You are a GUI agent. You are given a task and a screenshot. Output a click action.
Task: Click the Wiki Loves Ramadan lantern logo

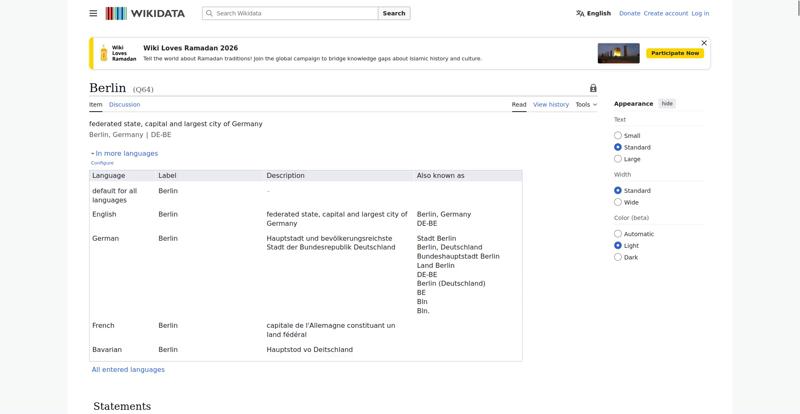coord(104,53)
